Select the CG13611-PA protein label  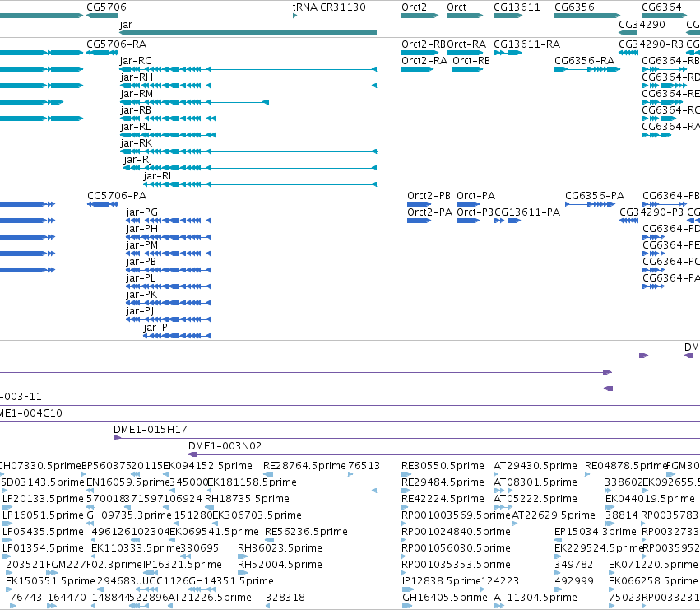click(527, 212)
